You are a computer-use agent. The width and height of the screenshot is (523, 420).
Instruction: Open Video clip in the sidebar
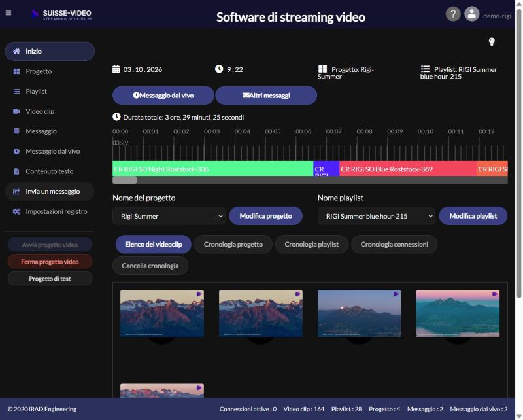tap(50, 111)
